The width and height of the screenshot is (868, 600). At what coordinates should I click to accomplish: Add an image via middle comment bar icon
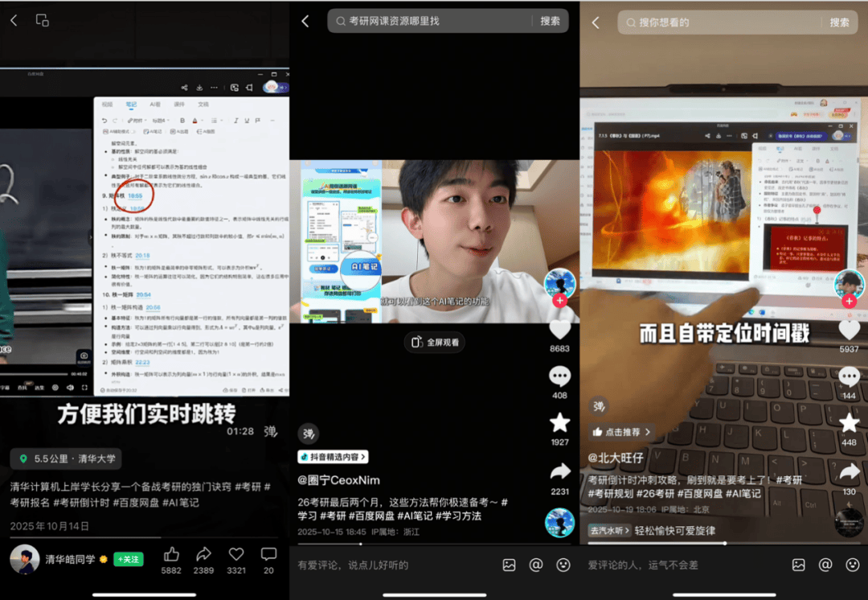509,565
